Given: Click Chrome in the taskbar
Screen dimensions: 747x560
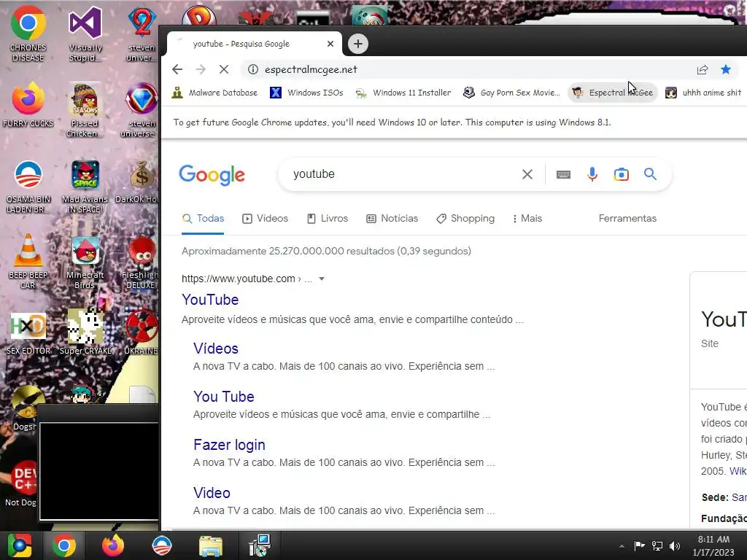Looking at the screenshot, I should [64, 545].
